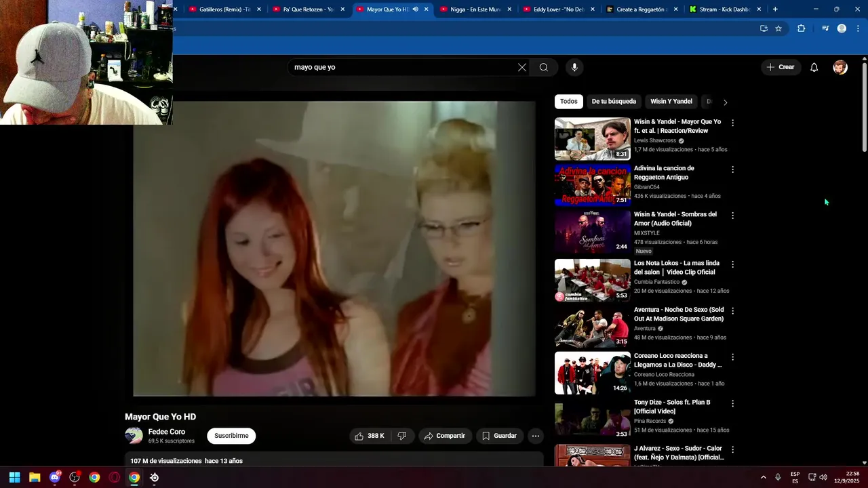Open Sombras del Amor thumbnail

coord(593,231)
